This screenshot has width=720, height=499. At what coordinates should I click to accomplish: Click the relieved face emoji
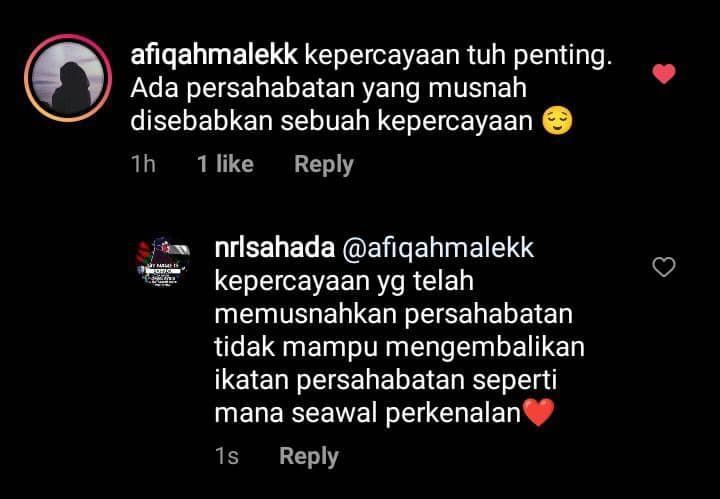pos(557,121)
